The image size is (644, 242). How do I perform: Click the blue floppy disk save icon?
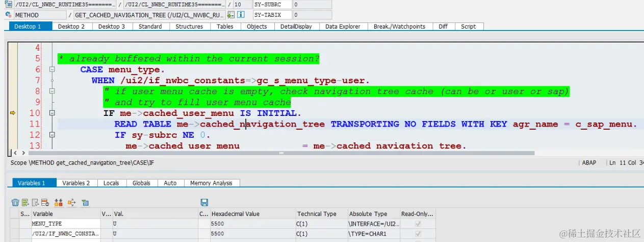(204, 203)
